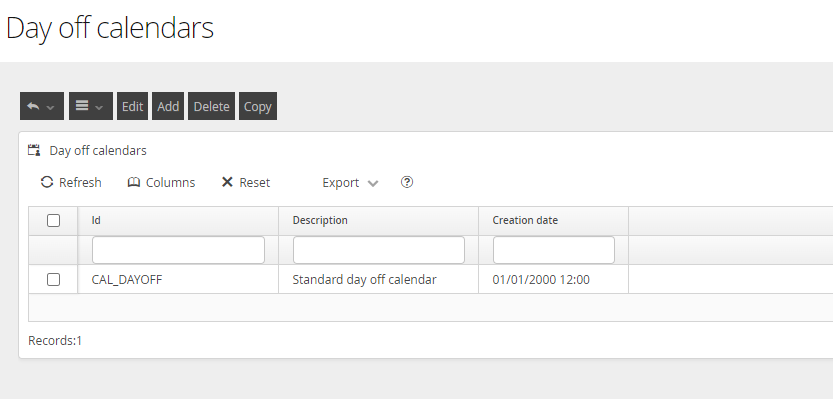Image resolution: width=833 pixels, height=399 pixels.
Task: Click the Delete button
Action: tap(211, 106)
